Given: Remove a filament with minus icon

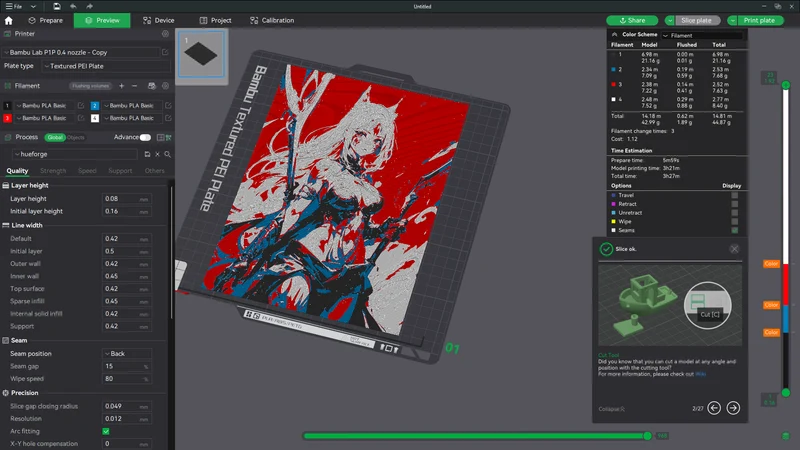Looking at the screenshot, I should [134, 86].
